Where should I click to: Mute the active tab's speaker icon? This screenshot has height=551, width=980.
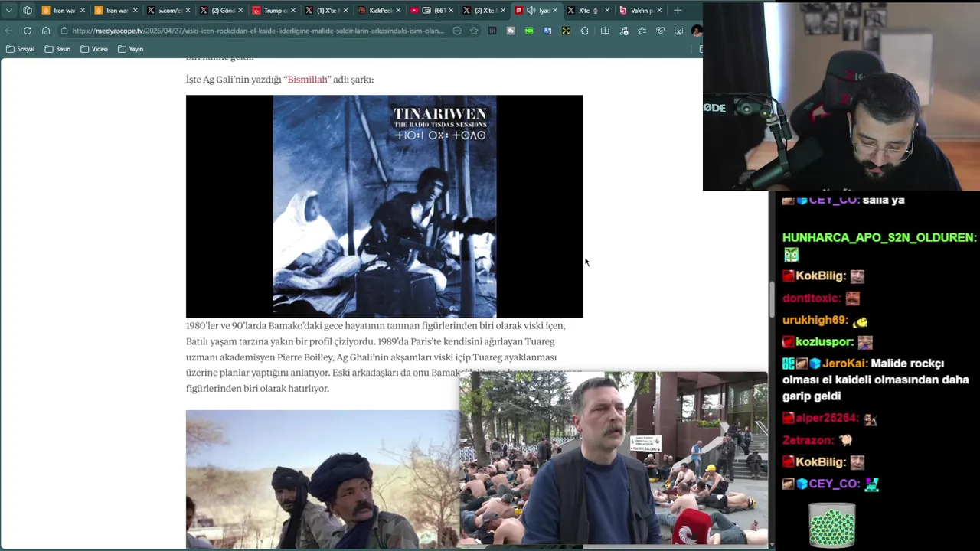tap(531, 11)
